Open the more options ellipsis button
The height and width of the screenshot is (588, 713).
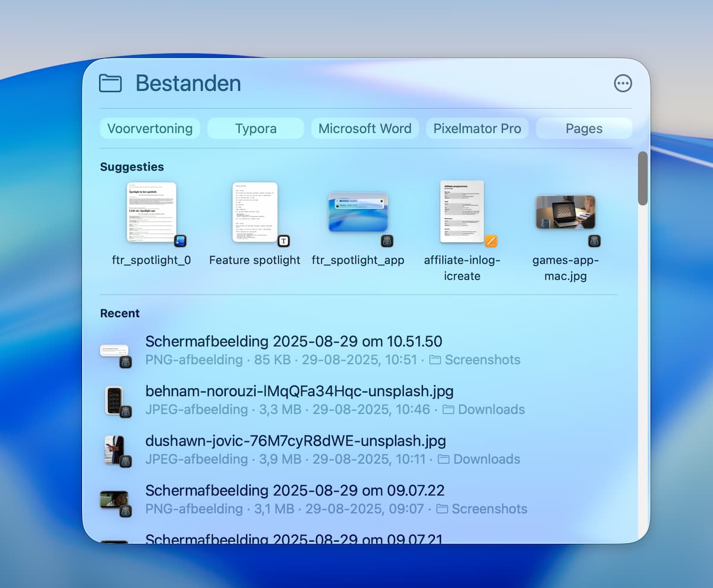coord(623,83)
